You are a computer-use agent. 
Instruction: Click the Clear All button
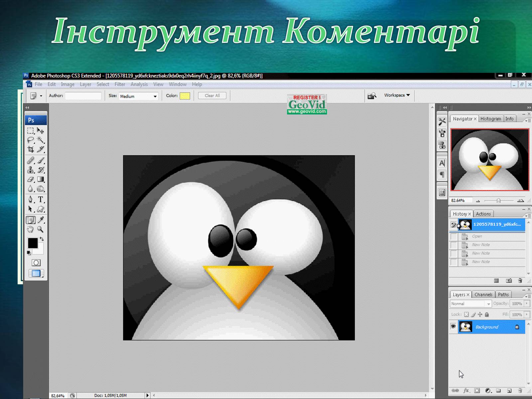coord(212,95)
